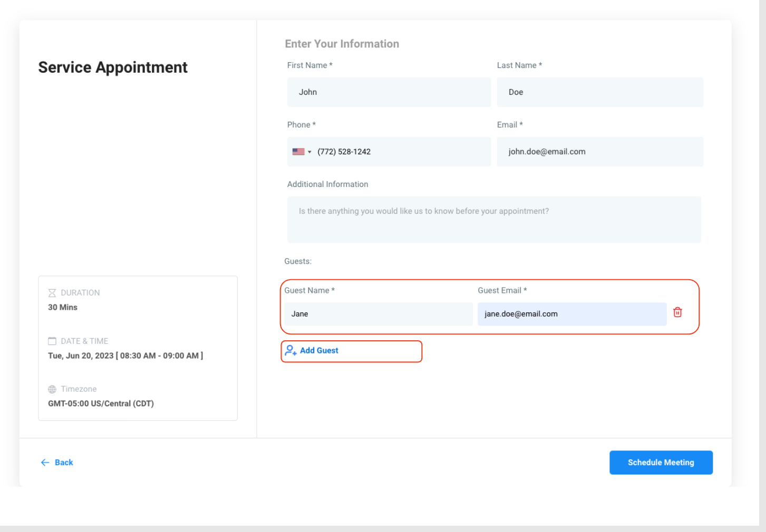The image size is (766, 532).
Task: Click the Service Appointment heading
Action: [113, 67]
